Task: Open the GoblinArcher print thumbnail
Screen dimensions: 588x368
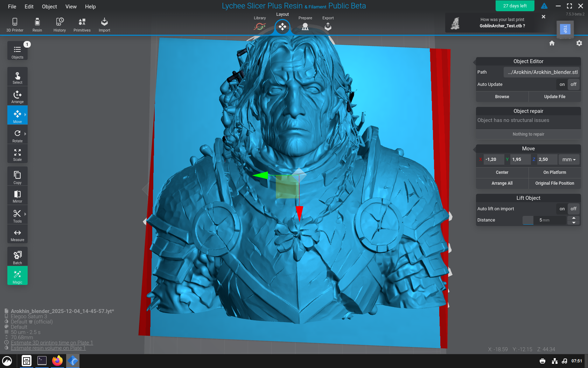Action: coord(455,23)
